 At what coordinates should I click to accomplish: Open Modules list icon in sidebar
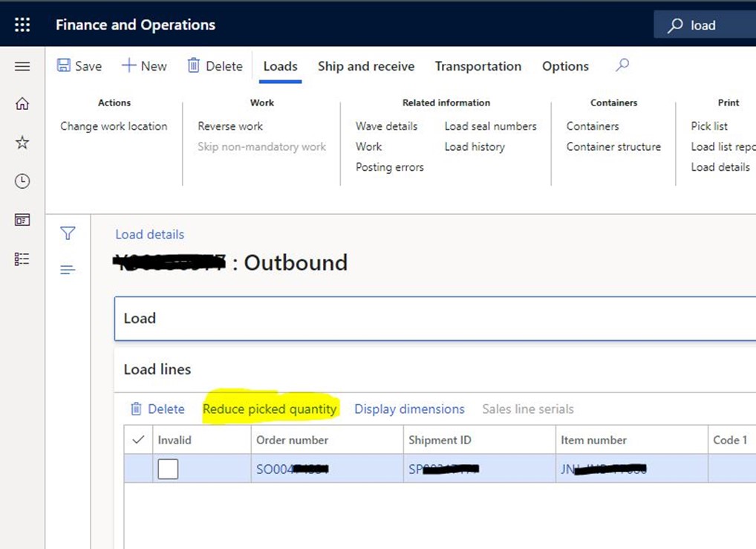pyautogui.click(x=22, y=259)
